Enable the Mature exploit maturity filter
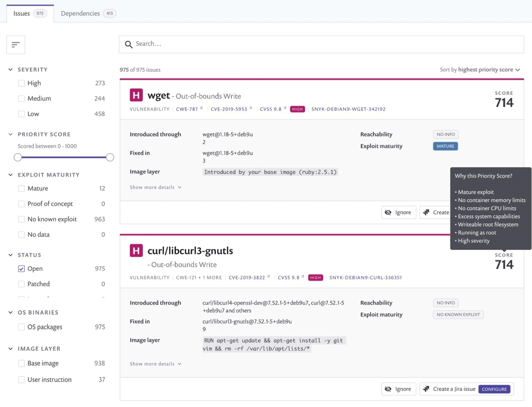532x407 pixels. (x=22, y=188)
